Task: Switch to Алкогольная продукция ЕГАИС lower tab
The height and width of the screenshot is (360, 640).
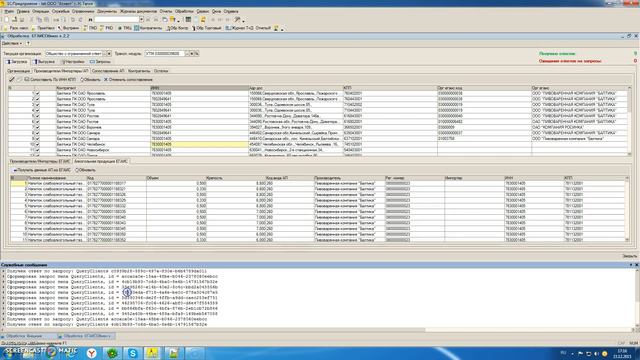Action: tap(101, 162)
